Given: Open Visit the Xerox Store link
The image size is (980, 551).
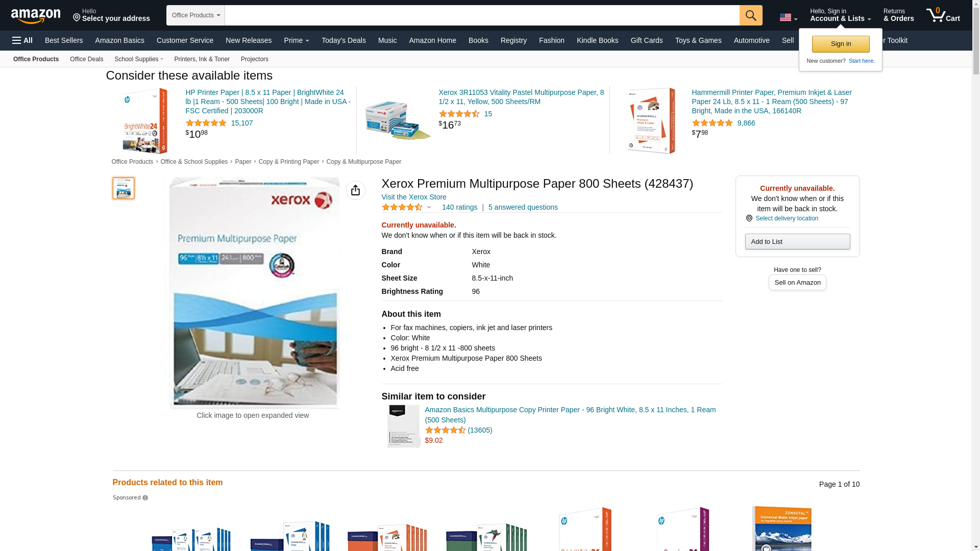Looking at the screenshot, I should 413,197.
